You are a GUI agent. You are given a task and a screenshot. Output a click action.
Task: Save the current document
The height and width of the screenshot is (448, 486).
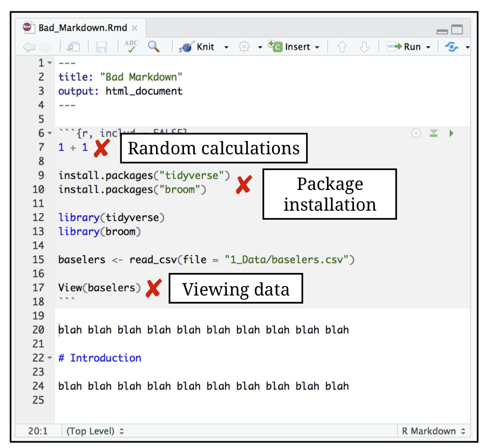click(x=101, y=47)
